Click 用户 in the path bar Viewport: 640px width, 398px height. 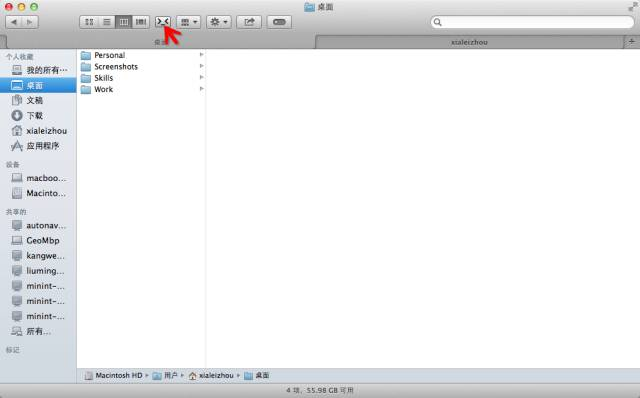point(165,375)
